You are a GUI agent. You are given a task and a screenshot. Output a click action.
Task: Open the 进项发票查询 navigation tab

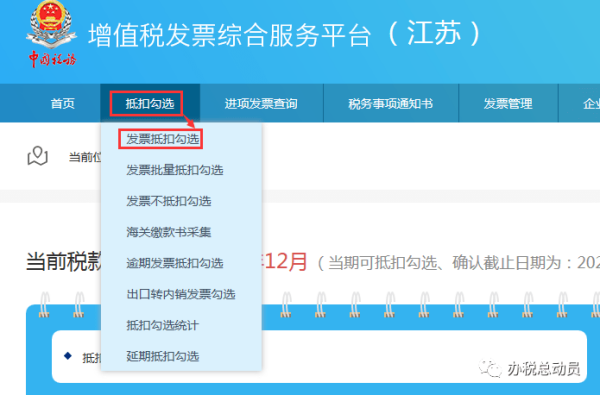[261, 103]
